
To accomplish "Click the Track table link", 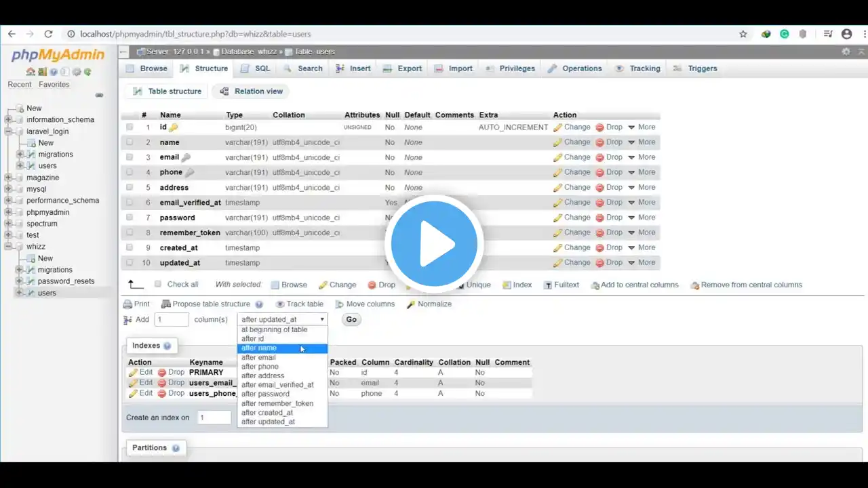I will pos(299,304).
